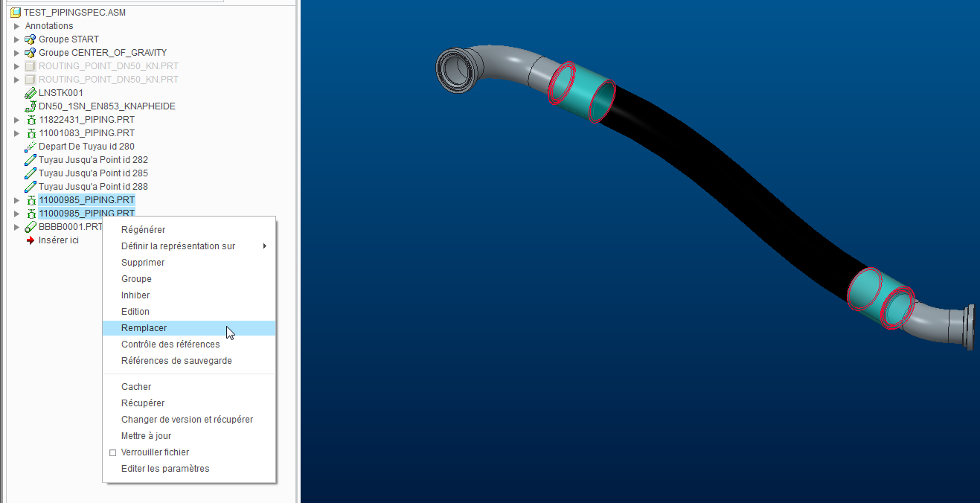Select Tuyau Jusqu'a Point id 288 row
This screenshot has height=503, width=980.
(93, 187)
